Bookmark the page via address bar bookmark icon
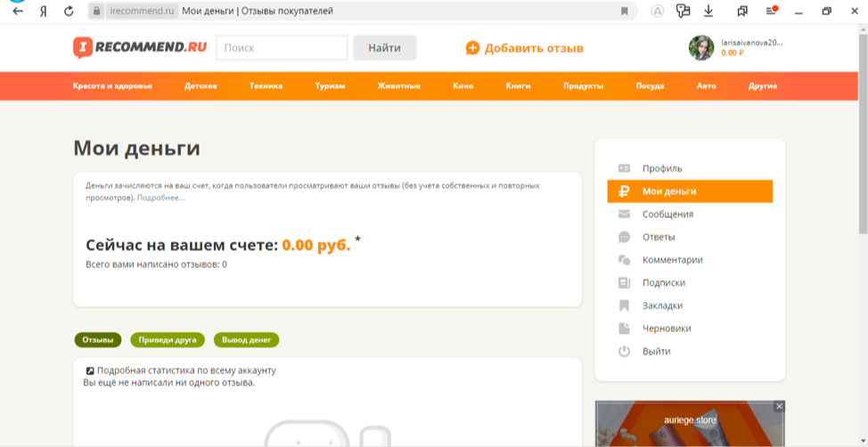The height and width of the screenshot is (447, 868). [625, 12]
